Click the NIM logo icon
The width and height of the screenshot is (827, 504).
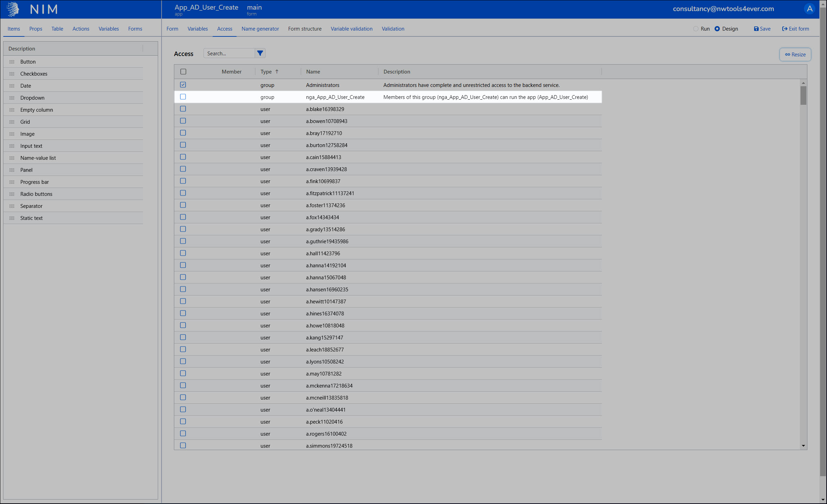pos(13,9)
